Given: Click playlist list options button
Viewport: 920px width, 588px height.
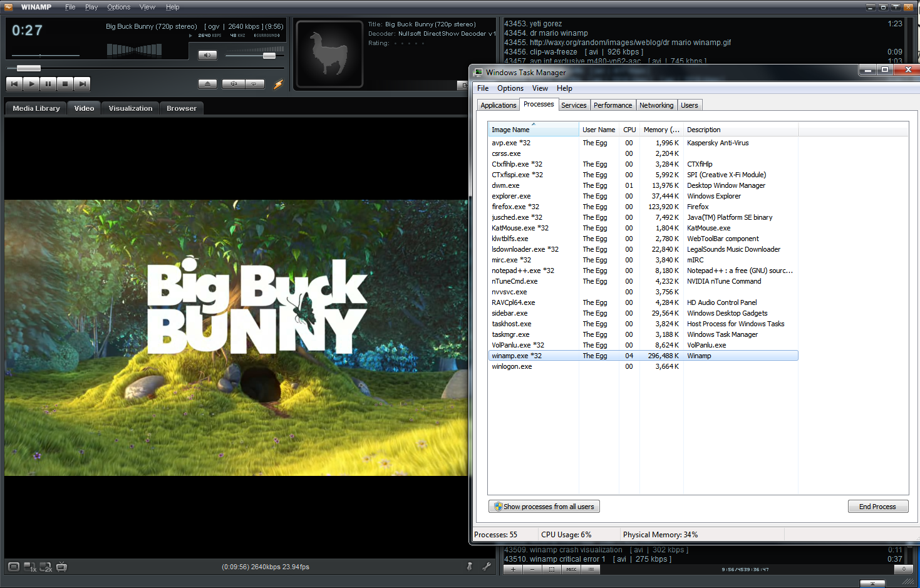Looking at the screenshot, I should pos(591,569).
